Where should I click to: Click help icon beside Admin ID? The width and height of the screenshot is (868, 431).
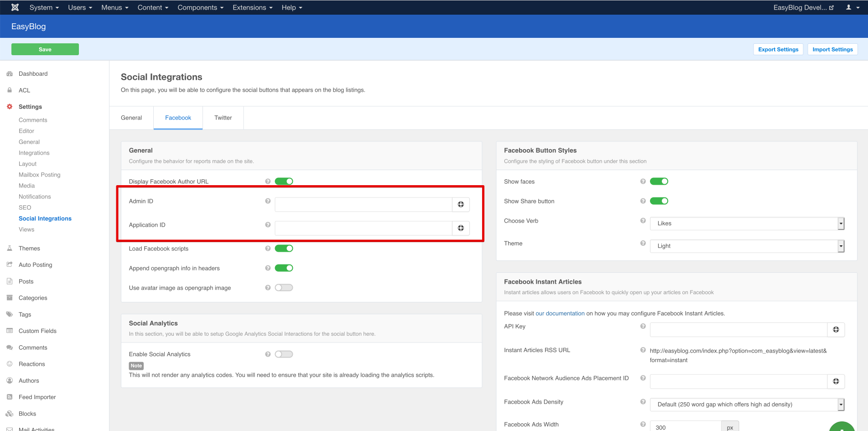point(268,201)
